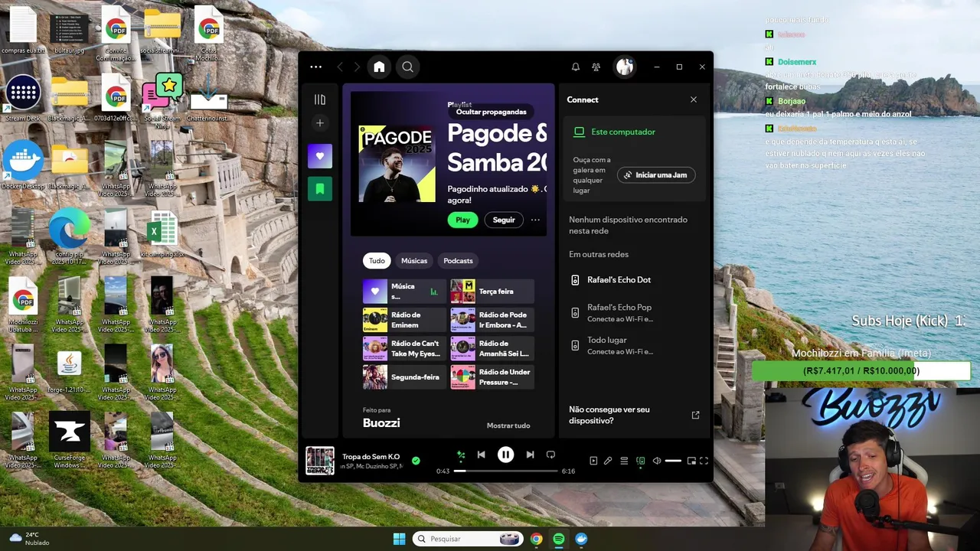980x551 pixels.
Task: Open Liked Songs in sidebar
Action: point(320,156)
